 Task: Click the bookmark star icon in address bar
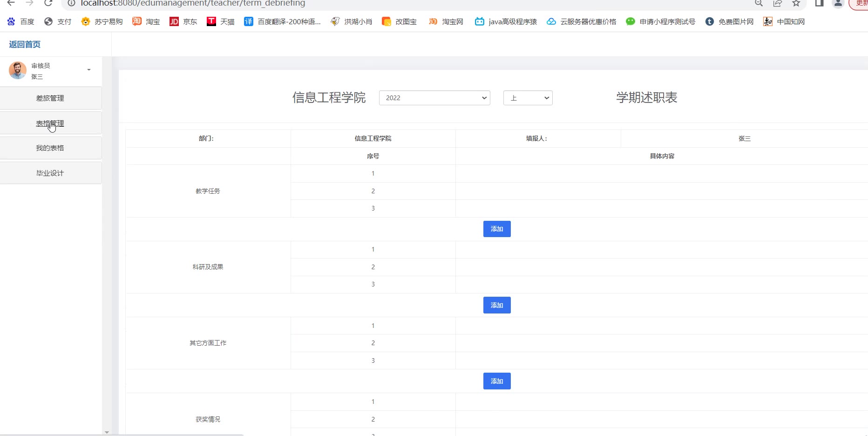click(x=796, y=3)
